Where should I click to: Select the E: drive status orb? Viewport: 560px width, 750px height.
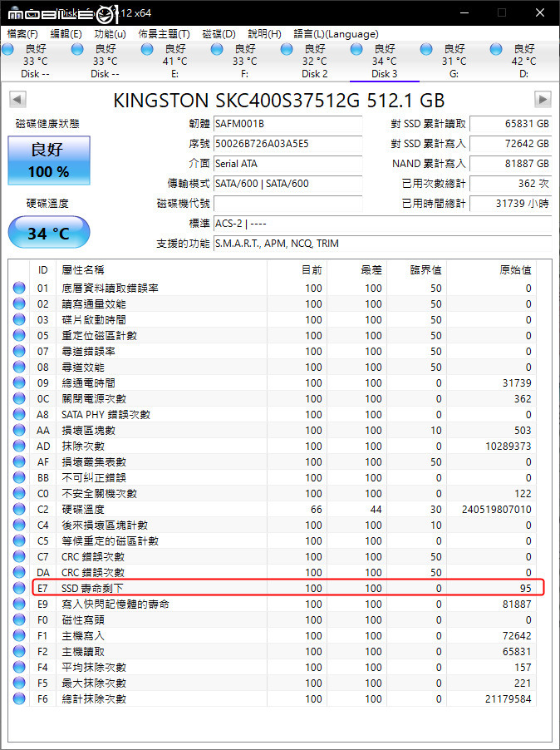pyautogui.click(x=148, y=49)
